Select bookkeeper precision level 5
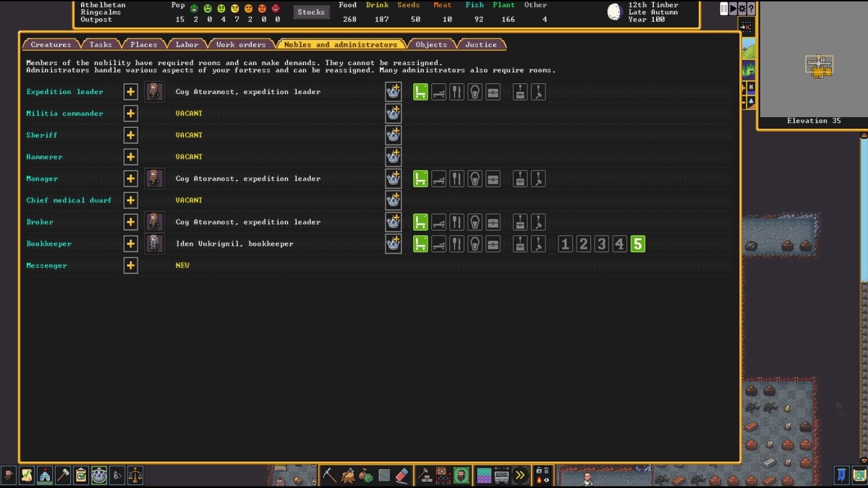Screen dimensions: 868x488 637,244
